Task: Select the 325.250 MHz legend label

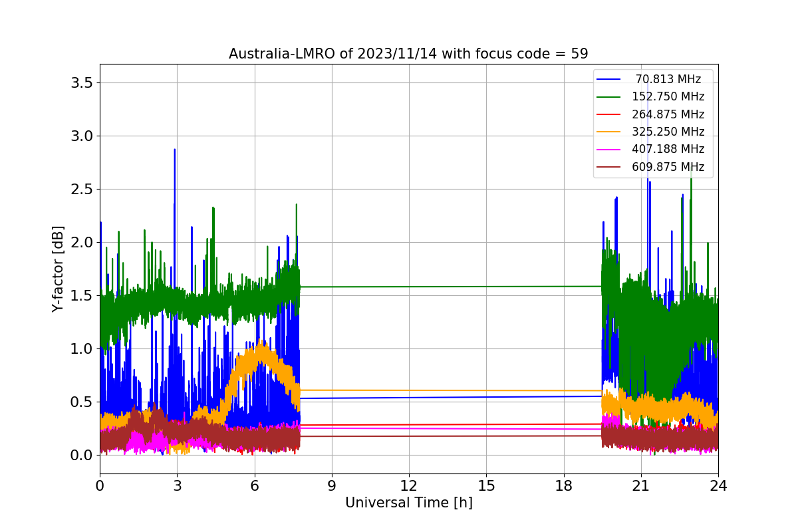Action: [x=668, y=132]
